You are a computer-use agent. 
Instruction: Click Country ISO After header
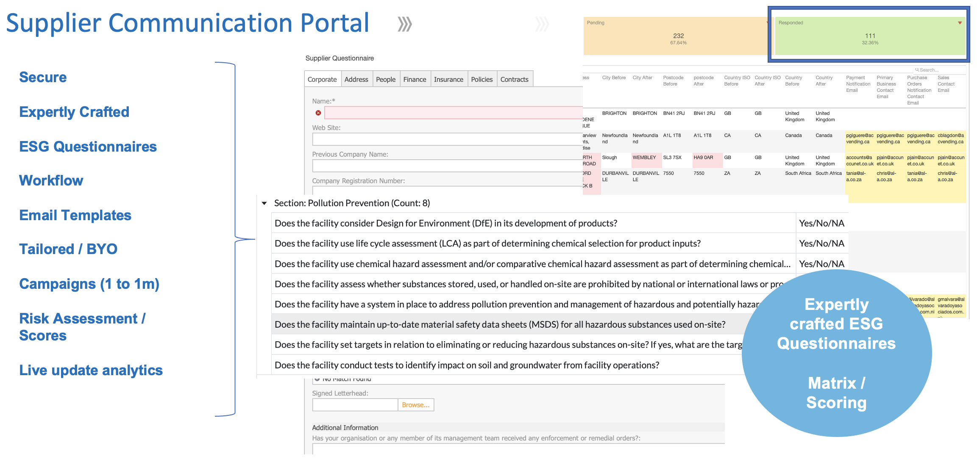pos(768,81)
